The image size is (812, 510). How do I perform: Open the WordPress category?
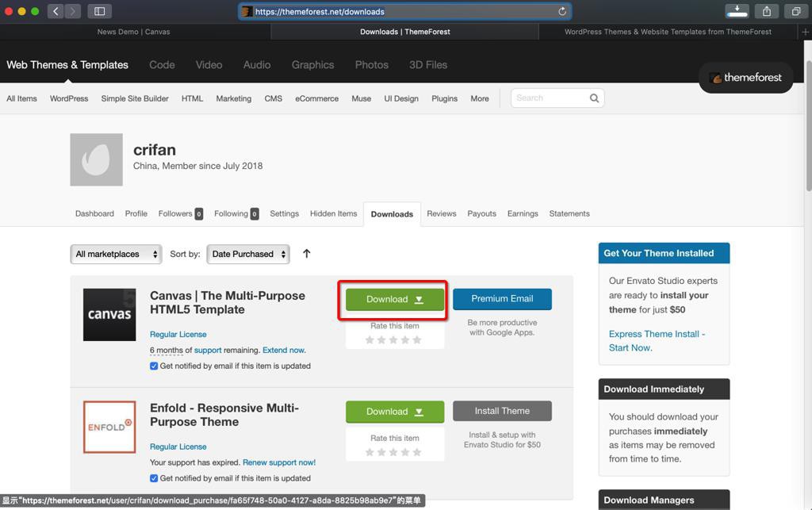pos(69,98)
